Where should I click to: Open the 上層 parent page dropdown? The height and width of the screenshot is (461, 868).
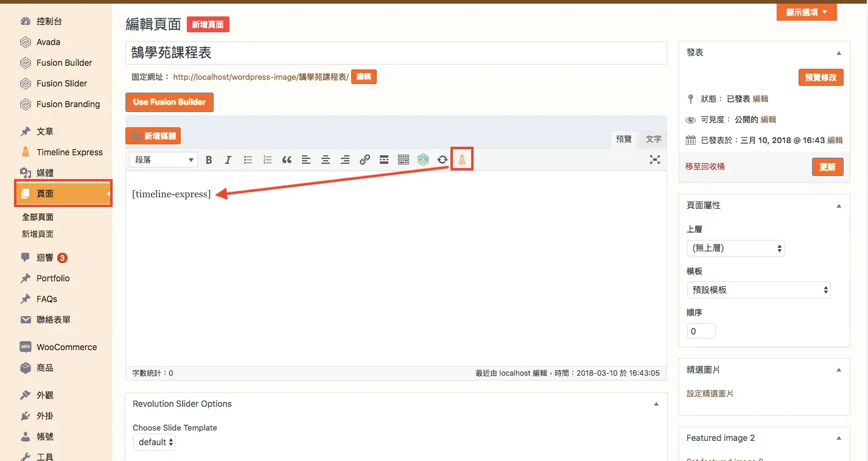tap(735, 248)
